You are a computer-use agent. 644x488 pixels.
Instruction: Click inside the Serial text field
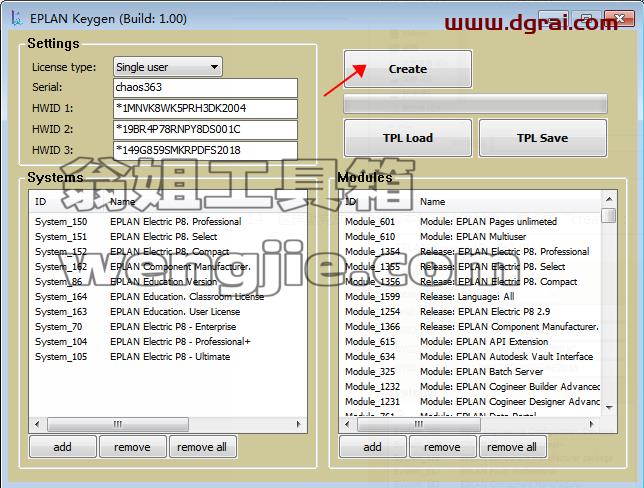[205, 87]
